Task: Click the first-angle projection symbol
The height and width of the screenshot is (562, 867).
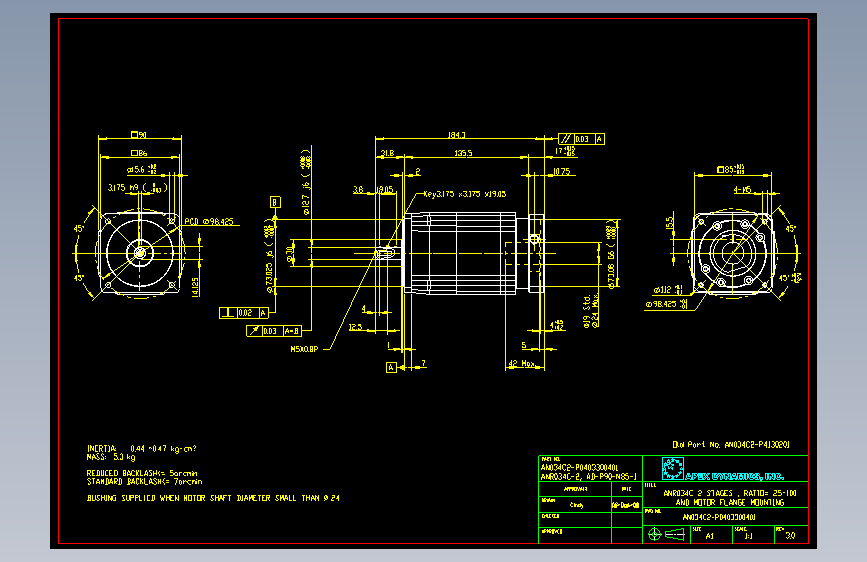Action: [x=666, y=534]
